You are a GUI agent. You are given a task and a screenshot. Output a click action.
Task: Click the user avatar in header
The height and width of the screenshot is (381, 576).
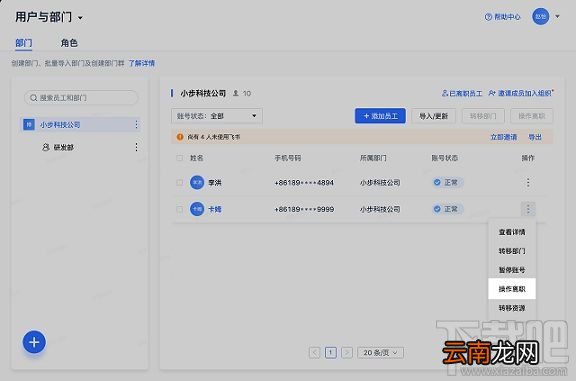point(540,17)
